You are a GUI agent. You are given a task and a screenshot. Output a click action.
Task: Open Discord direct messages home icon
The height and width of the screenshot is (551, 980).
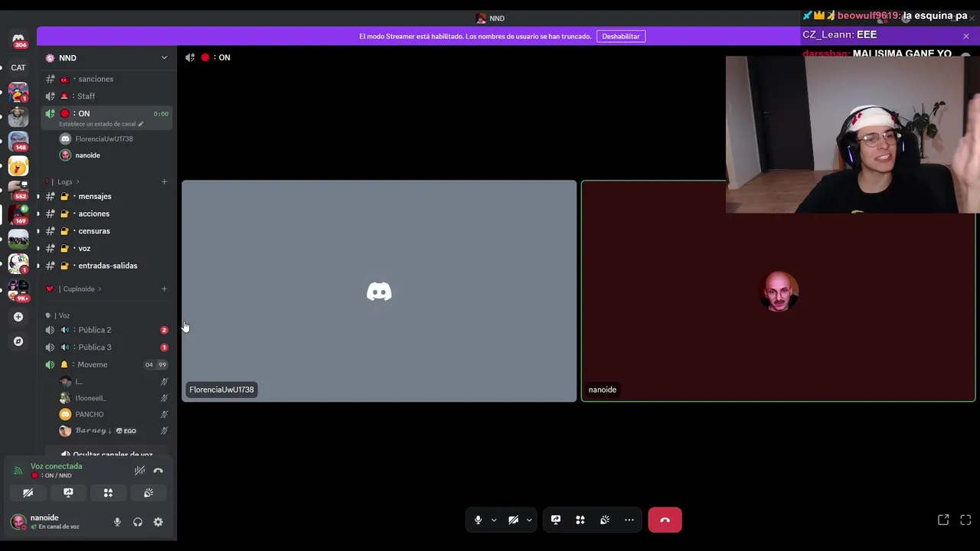[x=18, y=38]
